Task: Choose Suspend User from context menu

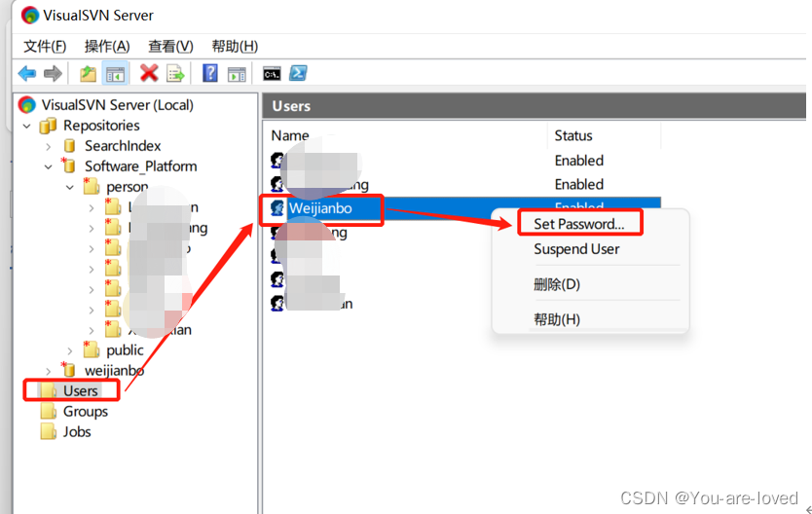Action: pos(576,249)
